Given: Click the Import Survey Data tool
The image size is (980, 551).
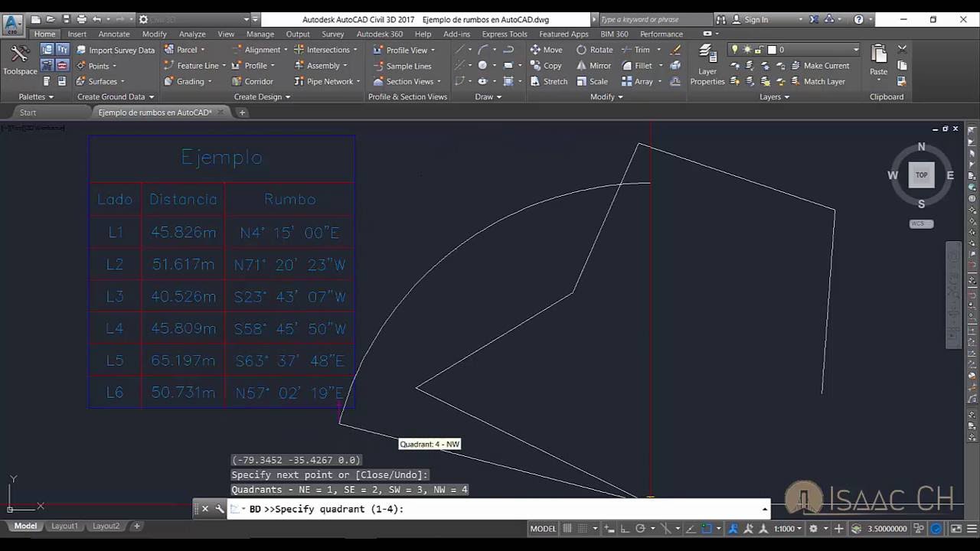Looking at the screenshot, I should [x=115, y=50].
